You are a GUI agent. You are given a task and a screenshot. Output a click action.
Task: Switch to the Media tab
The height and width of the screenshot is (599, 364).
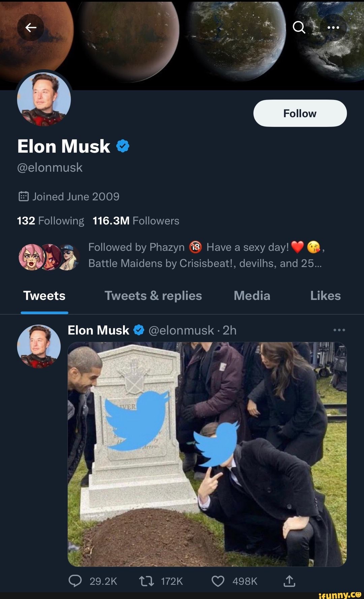[252, 296]
